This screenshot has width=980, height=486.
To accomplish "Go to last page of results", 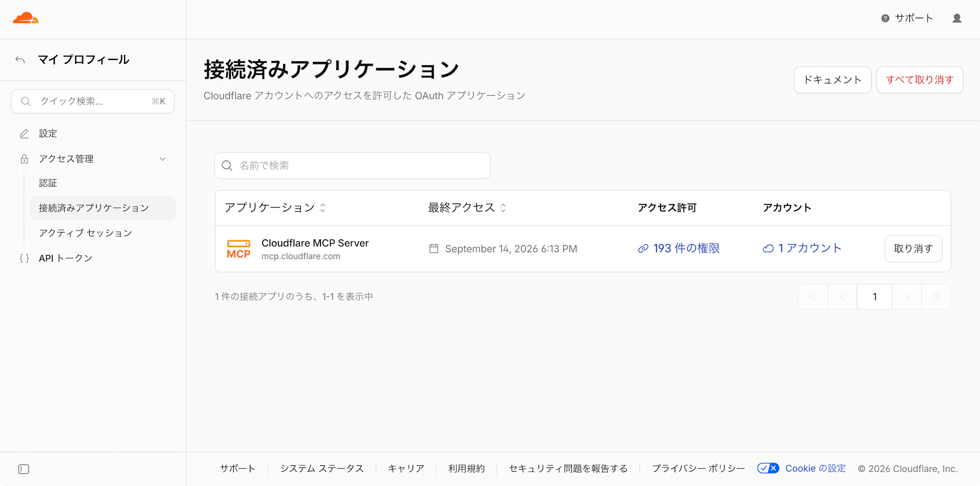I will click(936, 297).
